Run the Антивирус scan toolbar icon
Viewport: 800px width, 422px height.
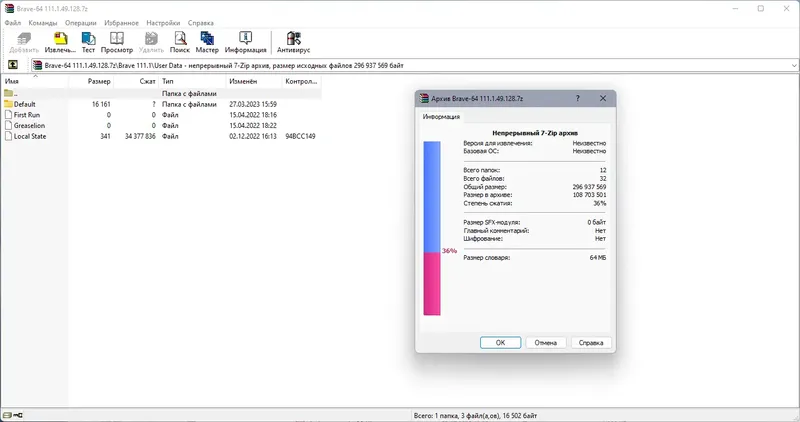[x=293, y=39]
